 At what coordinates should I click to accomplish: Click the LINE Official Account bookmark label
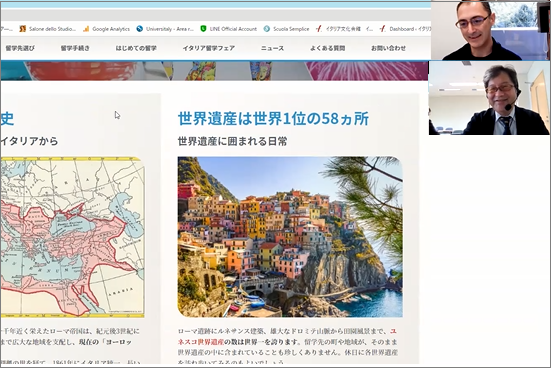(x=233, y=29)
